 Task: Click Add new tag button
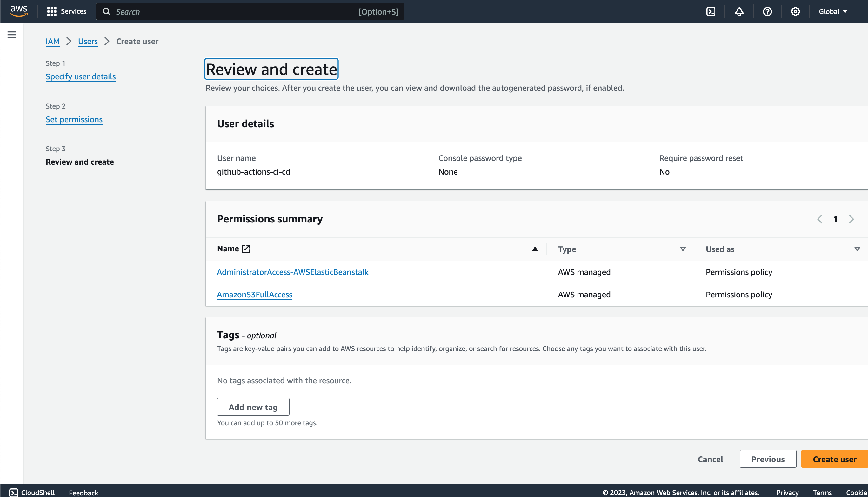pyautogui.click(x=253, y=407)
